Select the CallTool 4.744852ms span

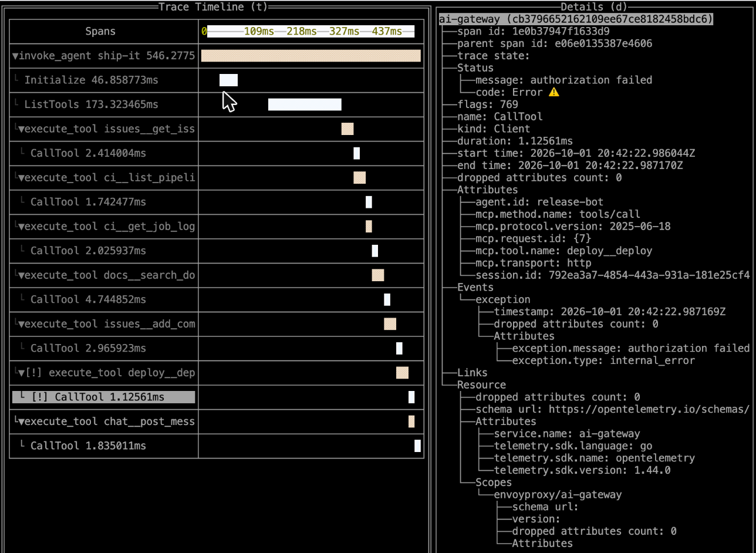[104, 299]
